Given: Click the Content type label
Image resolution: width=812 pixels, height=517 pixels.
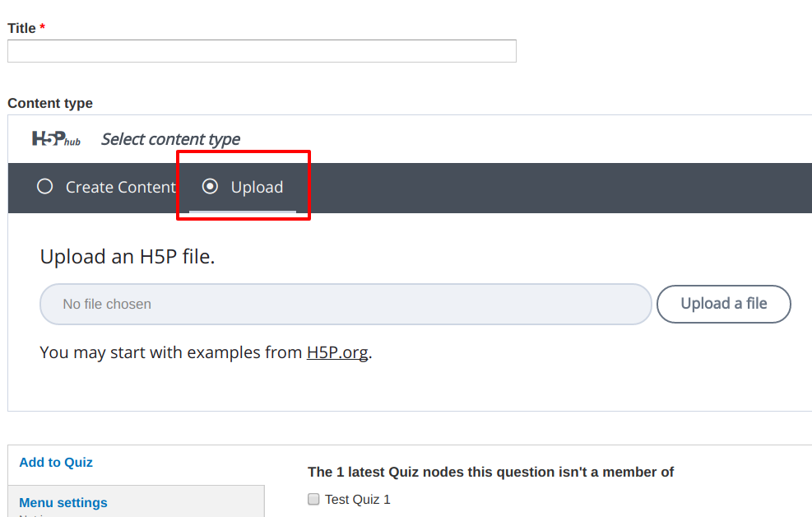Looking at the screenshot, I should [x=50, y=103].
